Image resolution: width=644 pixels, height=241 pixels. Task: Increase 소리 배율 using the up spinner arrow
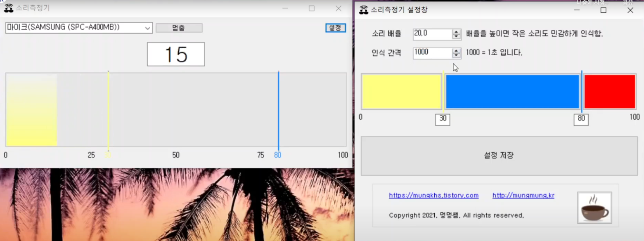pos(456,32)
